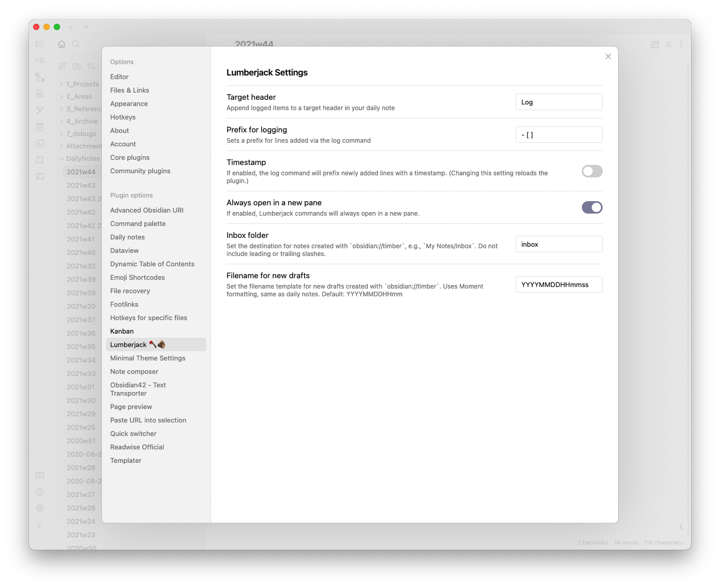Open note 2021w27 in file list

tap(81, 494)
